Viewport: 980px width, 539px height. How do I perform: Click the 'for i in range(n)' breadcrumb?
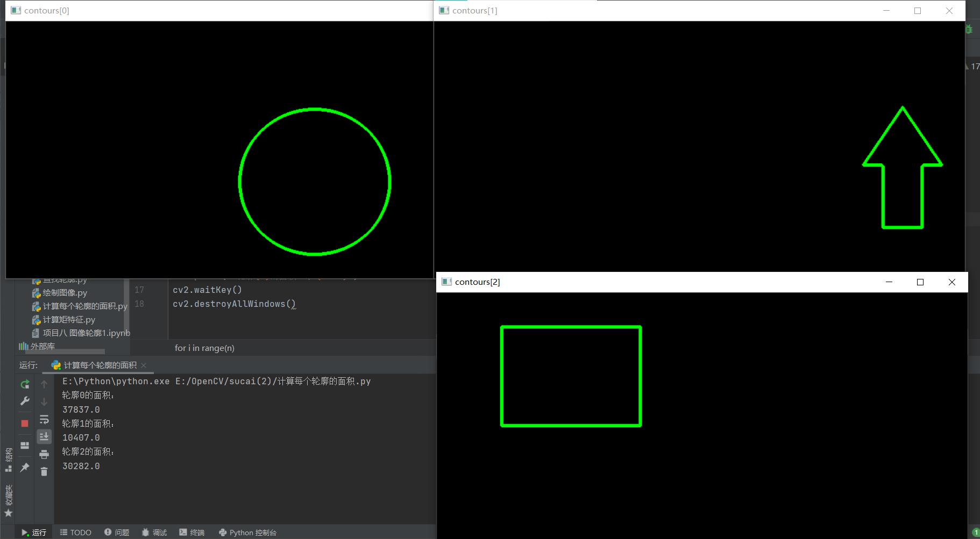204,348
